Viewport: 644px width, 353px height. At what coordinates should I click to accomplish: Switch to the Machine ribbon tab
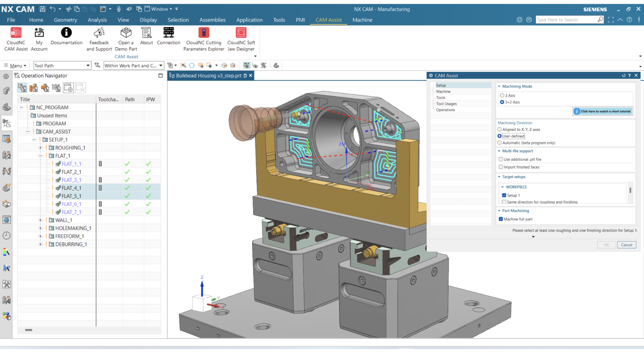362,20
